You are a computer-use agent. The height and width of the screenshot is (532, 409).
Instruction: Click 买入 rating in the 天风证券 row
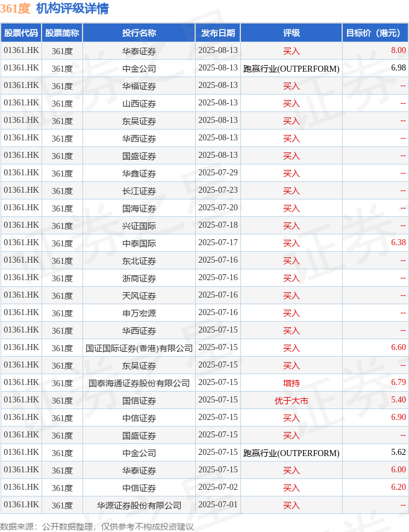point(292,296)
